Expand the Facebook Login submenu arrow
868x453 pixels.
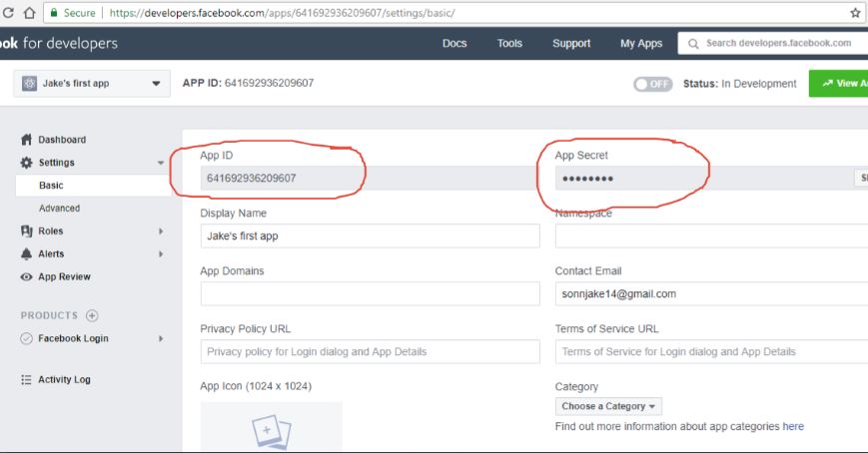tap(161, 338)
